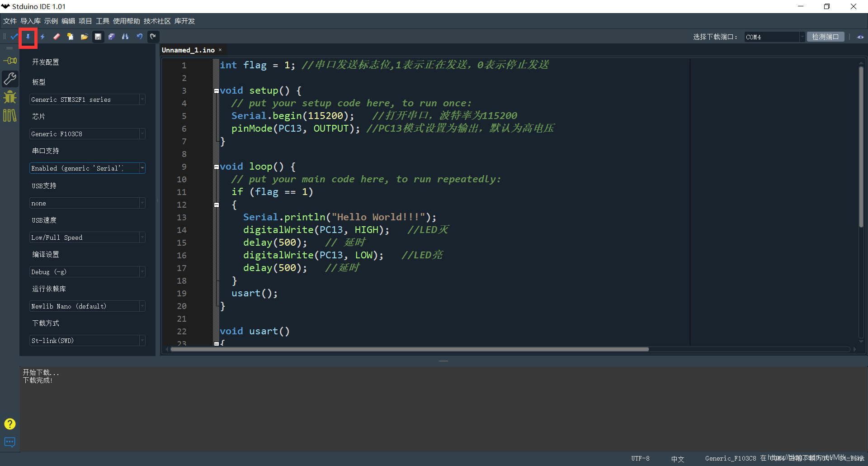Image resolution: width=868 pixels, height=466 pixels.
Task: Open the USB速度 Low/Full Speed dropdown
Action: point(87,238)
